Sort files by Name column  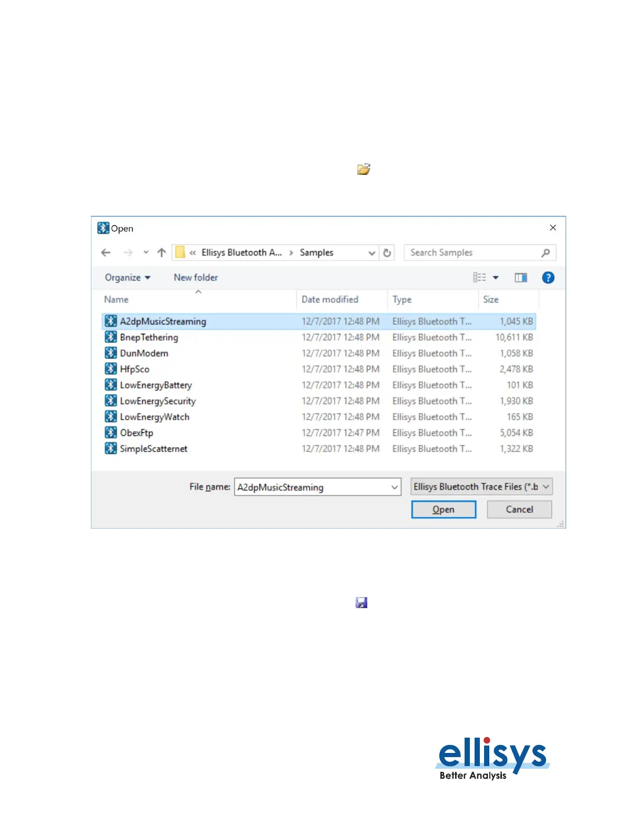tap(116, 299)
